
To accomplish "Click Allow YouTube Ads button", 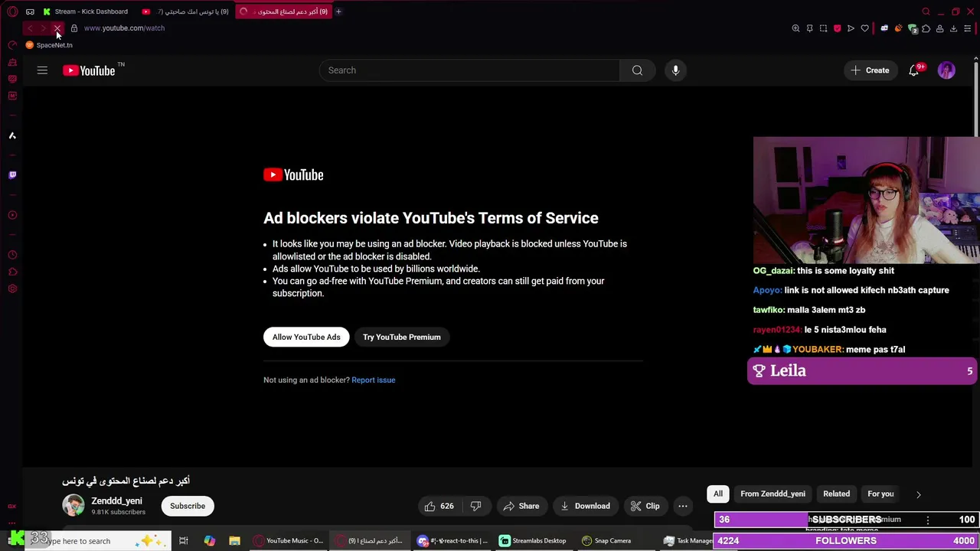I will tap(306, 337).
